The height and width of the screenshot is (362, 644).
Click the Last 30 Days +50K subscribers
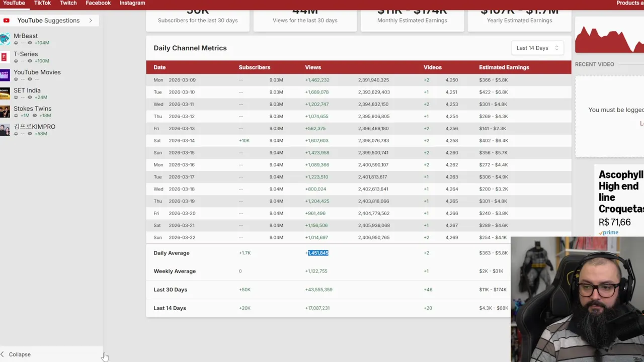[x=245, y=290]
